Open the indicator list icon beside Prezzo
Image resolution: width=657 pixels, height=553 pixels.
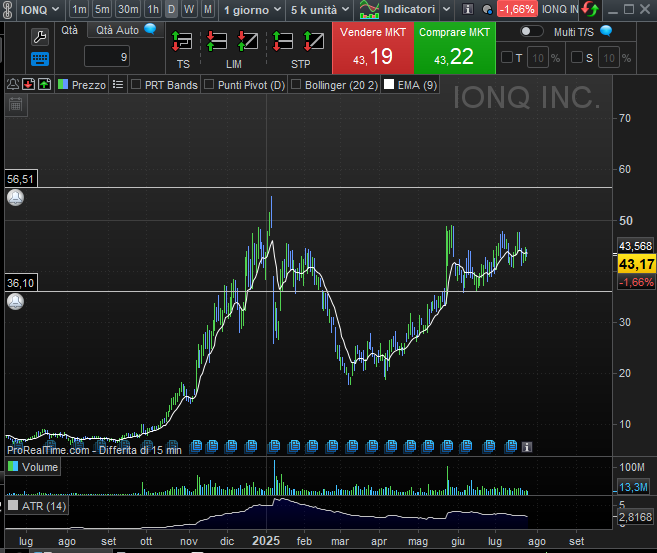(118, 85)
